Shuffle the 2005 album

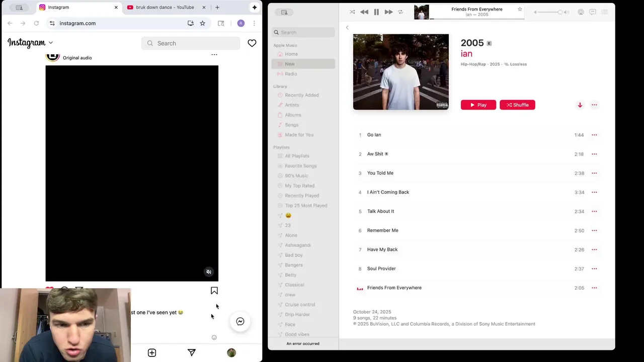point(517,105)
